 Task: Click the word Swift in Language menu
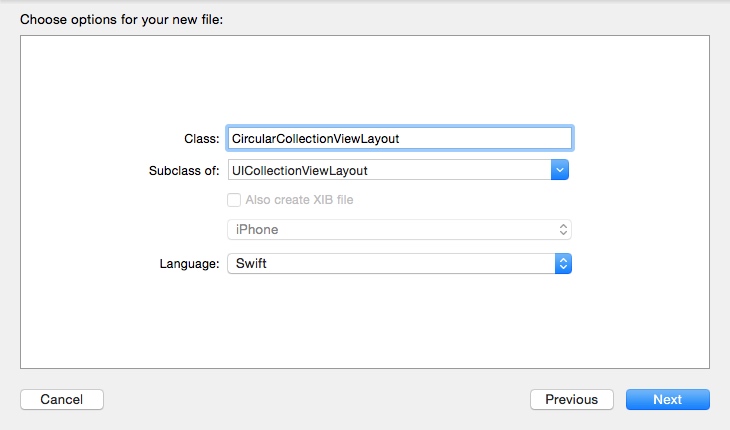[250, 264]
